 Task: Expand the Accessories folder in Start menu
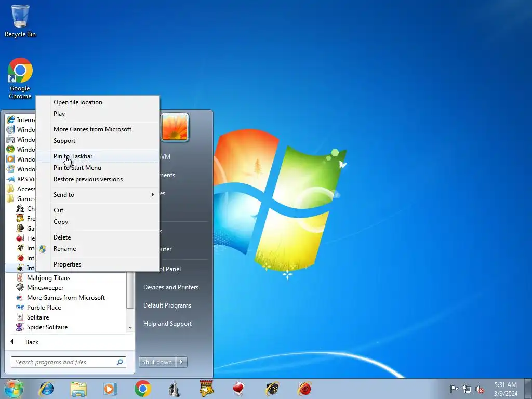point(21,189)
